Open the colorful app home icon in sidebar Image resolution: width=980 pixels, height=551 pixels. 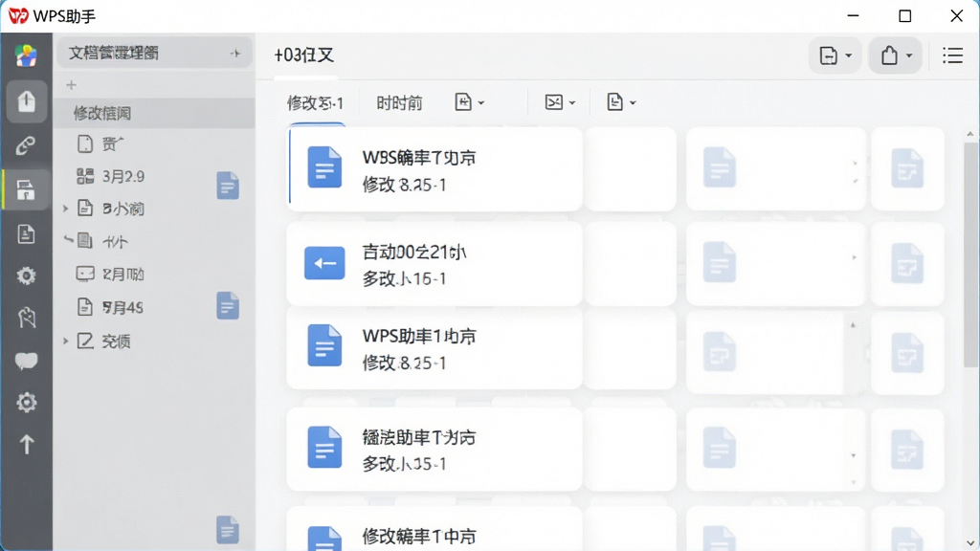coord(26,55)
